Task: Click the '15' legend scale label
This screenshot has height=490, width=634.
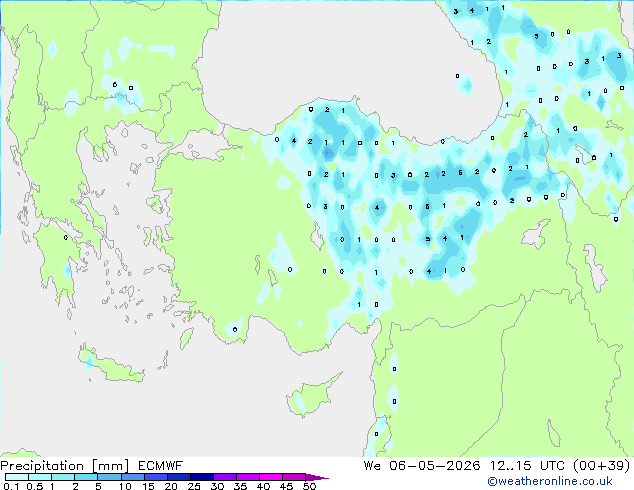Action: coord(148,486)
